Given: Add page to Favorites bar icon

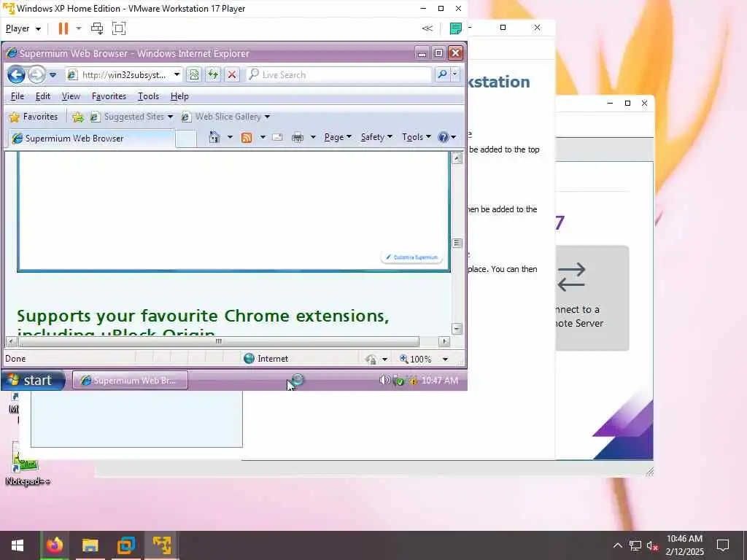Looking at the screenshot, I should point(78,117).
